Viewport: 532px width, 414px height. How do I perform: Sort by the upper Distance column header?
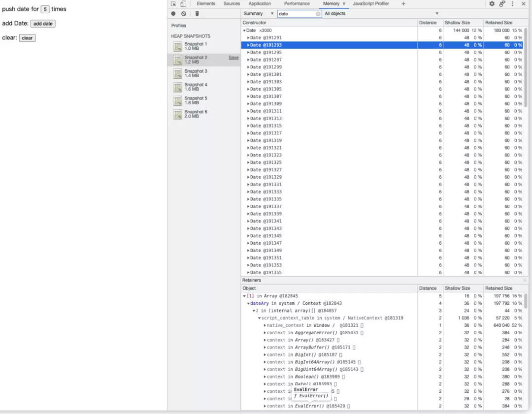(430, 23)
